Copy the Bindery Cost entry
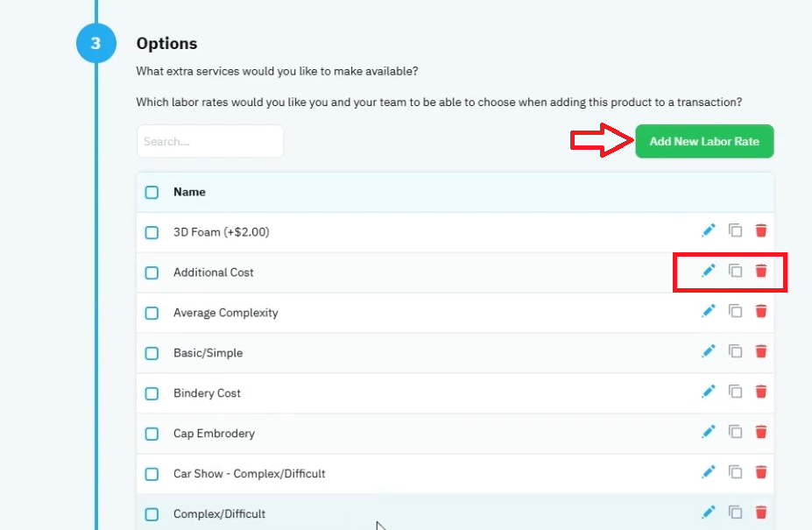This screenshot has width=812, height=530. (736, 392)
